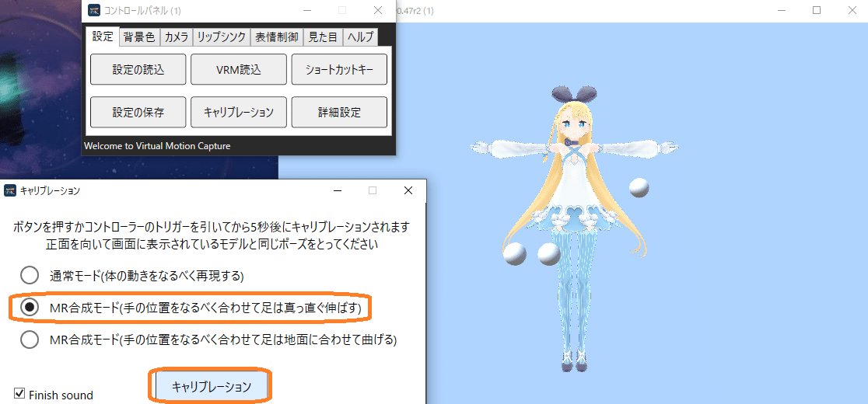Select the 見た目 tab
Screen dimensions: 868x404
pos(324,37)
